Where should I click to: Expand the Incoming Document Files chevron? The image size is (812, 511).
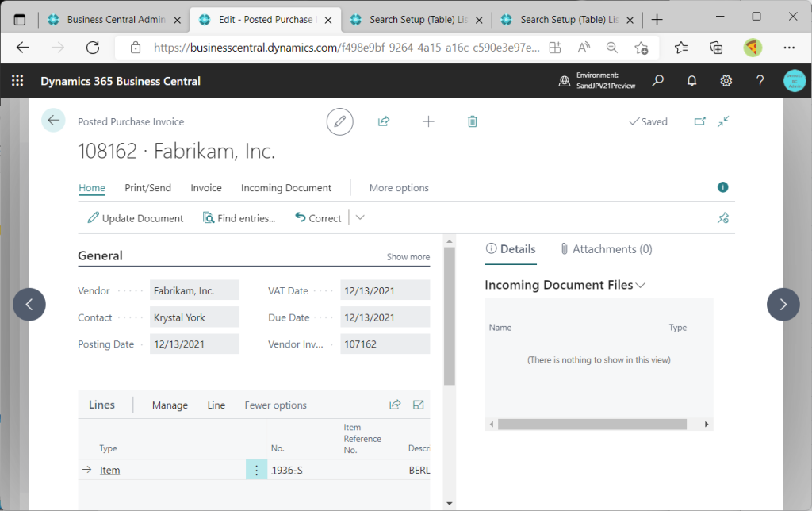pyautogui.click(x=641, y=286)
